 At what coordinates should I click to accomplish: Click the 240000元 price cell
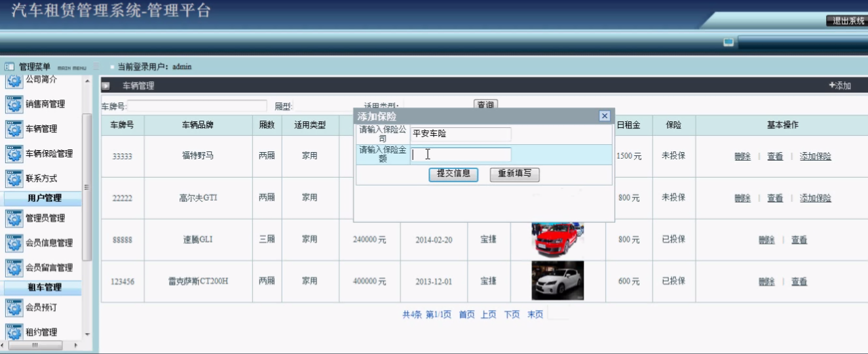point(369,240)
